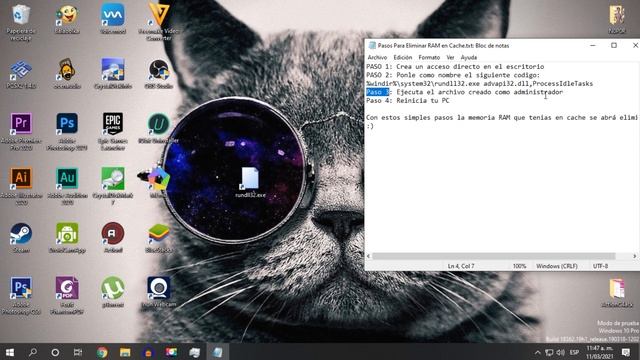Click the '%windir%\system32\rundll32.exe' command line text

pos(479,84)
